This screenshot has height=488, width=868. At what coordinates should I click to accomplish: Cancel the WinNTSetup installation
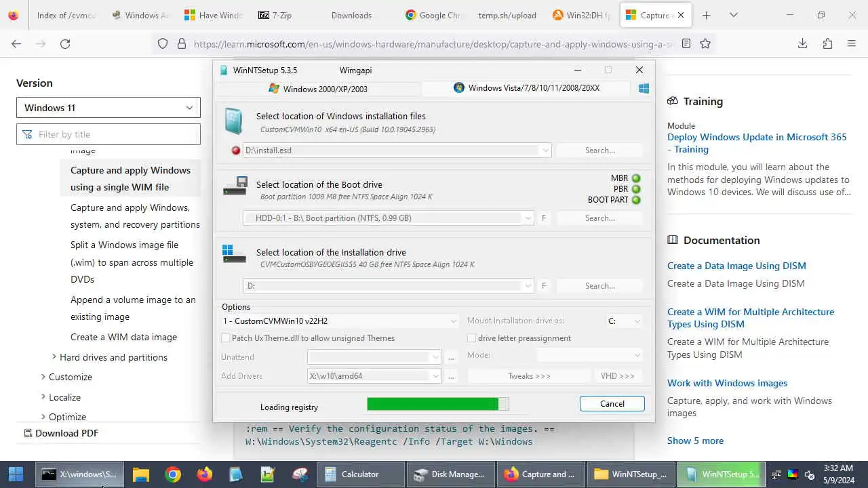tap(612, 404)
